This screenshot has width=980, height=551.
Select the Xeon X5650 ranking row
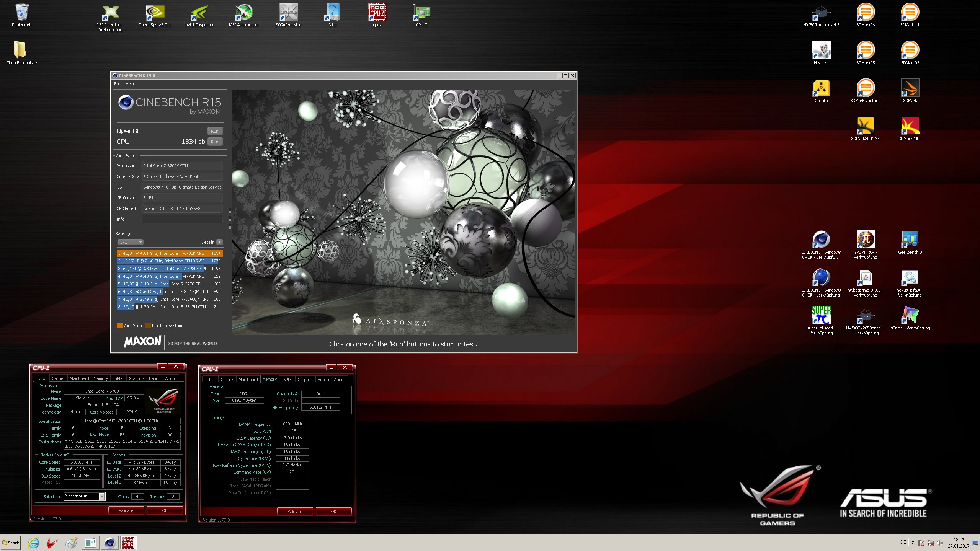point(170,261)
